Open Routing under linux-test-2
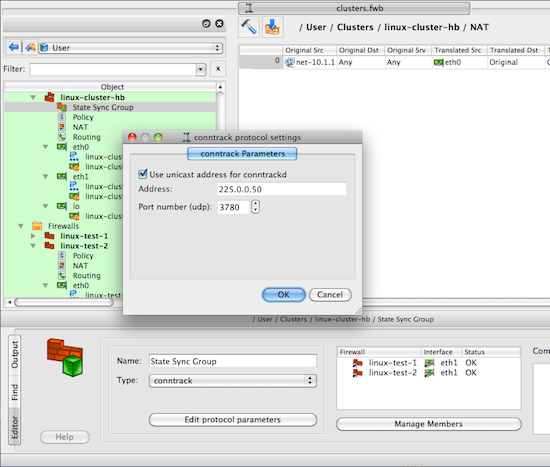Screen dimensions: 550x467 tap(87, 275)
